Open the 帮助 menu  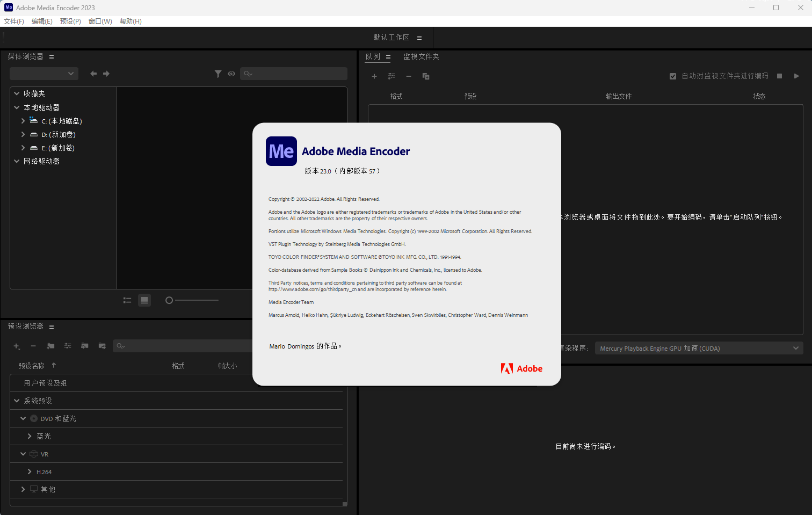tap(130, 21)
